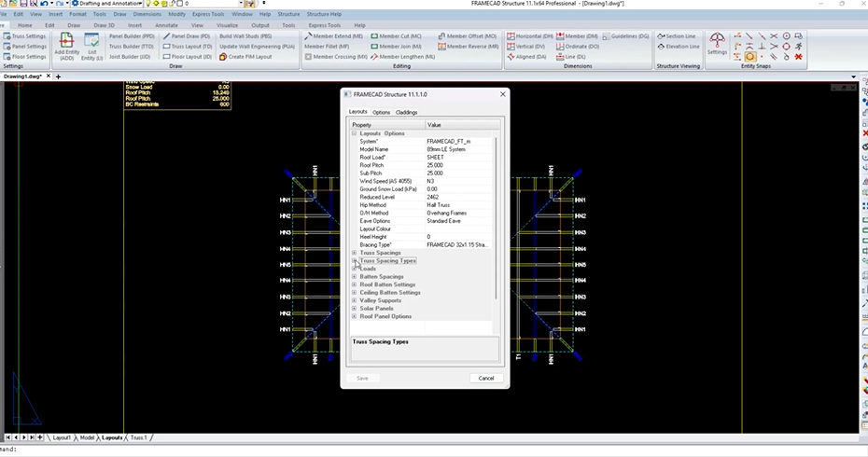Screen dimensions: 868x457
Task: Click the List Entity (LI) icon
Action: pyautogui.click(x=91, y=46)
